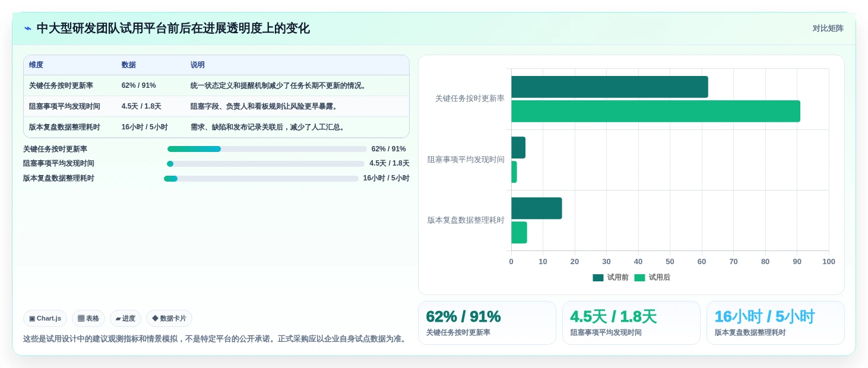Click the 16小时 / 5小时 data card

tap(775, 323)
